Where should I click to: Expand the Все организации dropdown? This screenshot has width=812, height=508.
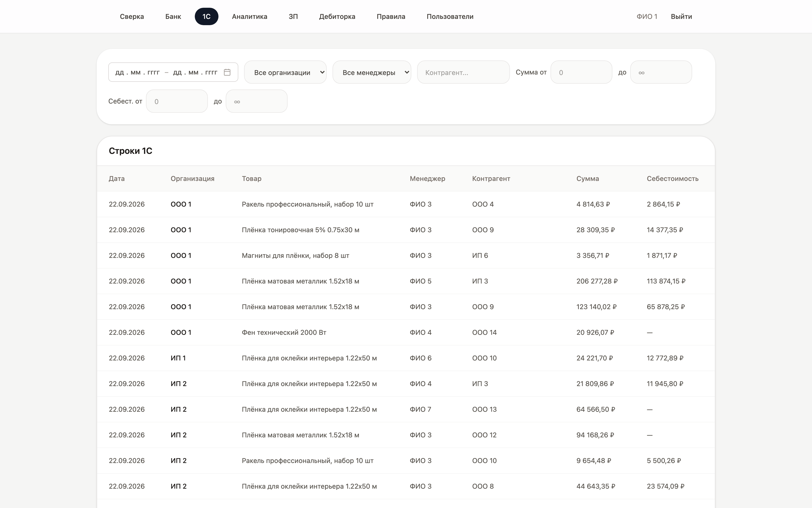click(285, 72)
